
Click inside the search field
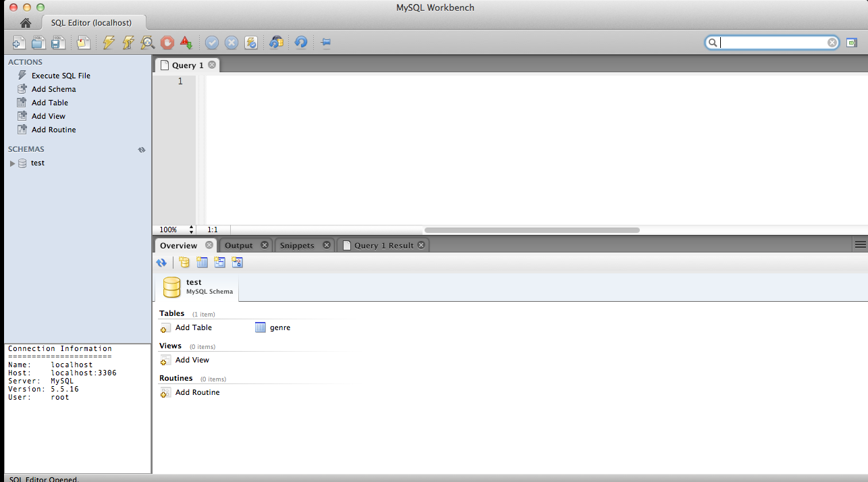773,43
